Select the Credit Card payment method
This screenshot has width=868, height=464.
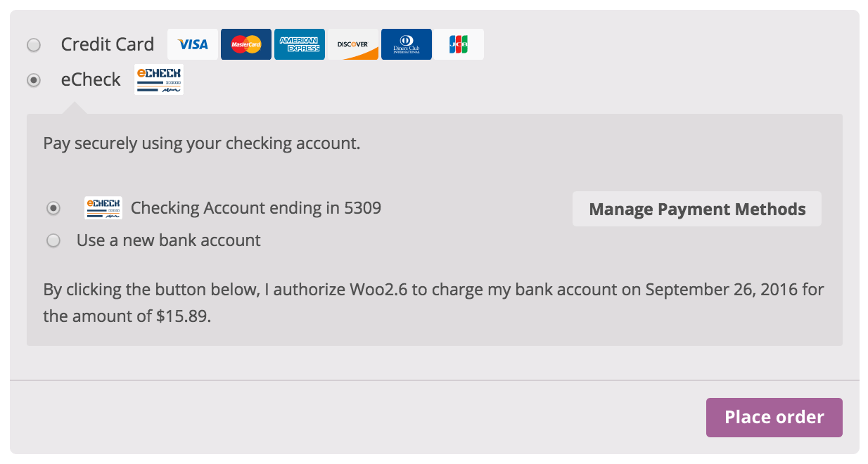[33, 44]
